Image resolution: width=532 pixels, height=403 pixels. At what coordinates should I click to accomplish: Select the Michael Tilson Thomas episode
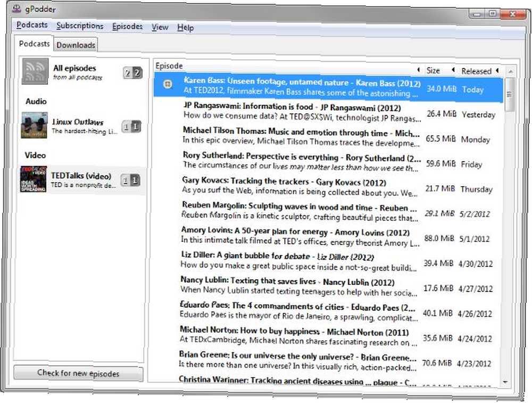328,137
